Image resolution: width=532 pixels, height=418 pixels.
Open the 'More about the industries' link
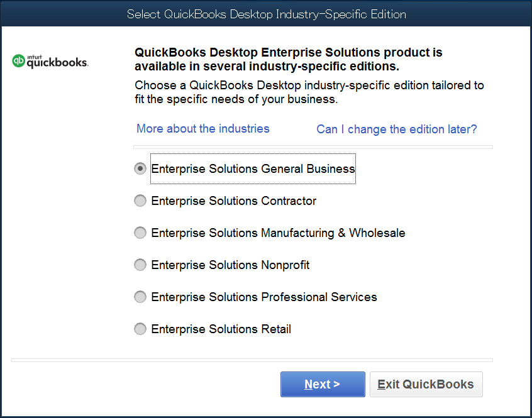(x=202, y=129)
